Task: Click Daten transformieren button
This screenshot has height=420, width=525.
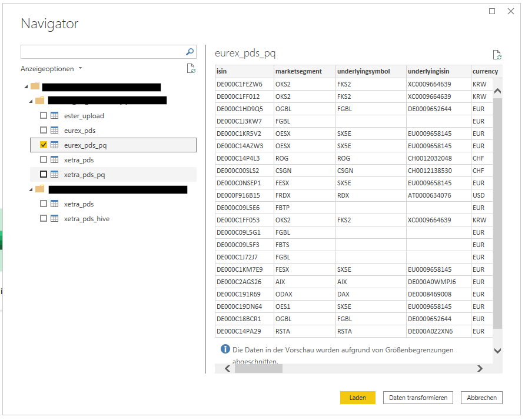Action: [x=418, y=398]
